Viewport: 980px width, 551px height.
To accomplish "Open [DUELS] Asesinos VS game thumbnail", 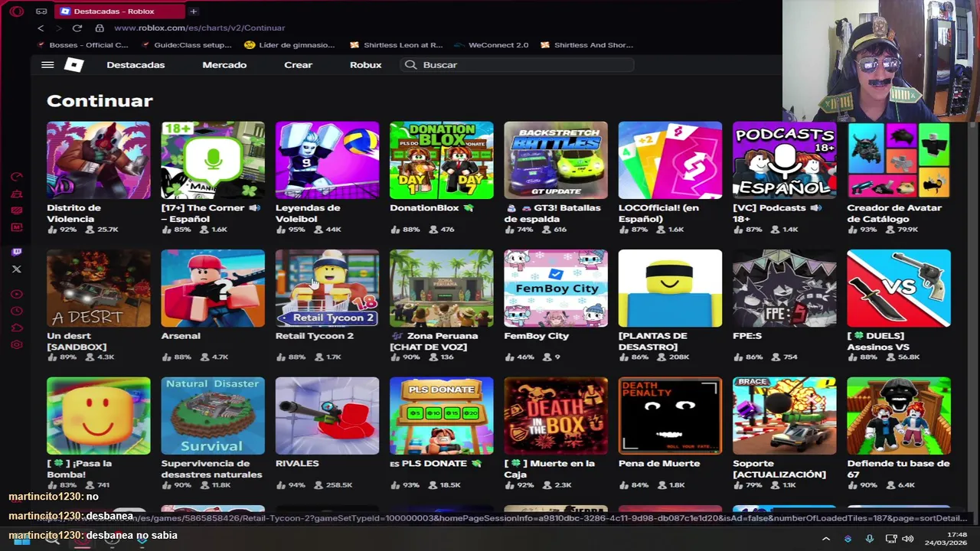I will click(x=899, y=288).
